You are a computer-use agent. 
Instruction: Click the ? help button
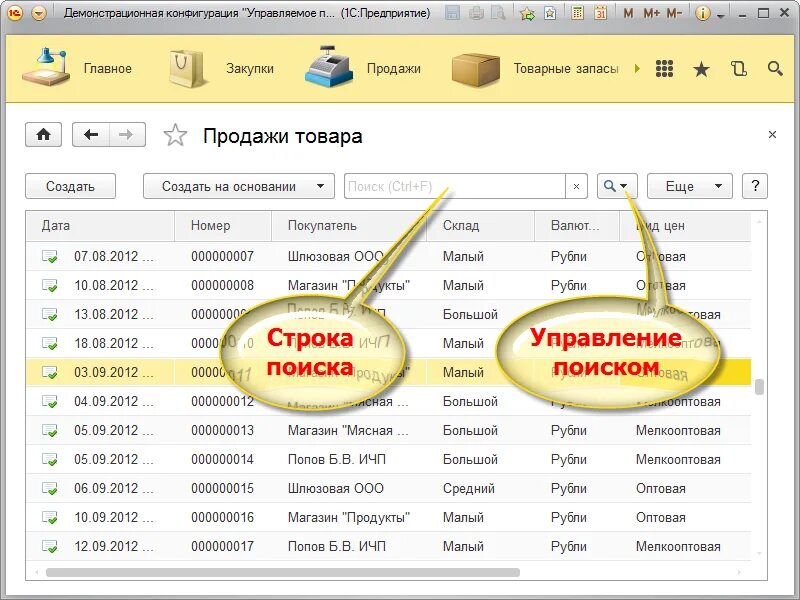tap(755, 186)
